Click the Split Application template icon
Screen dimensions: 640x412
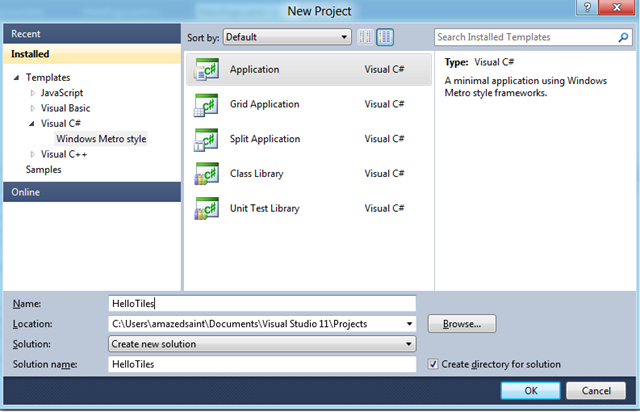[207, 139]
